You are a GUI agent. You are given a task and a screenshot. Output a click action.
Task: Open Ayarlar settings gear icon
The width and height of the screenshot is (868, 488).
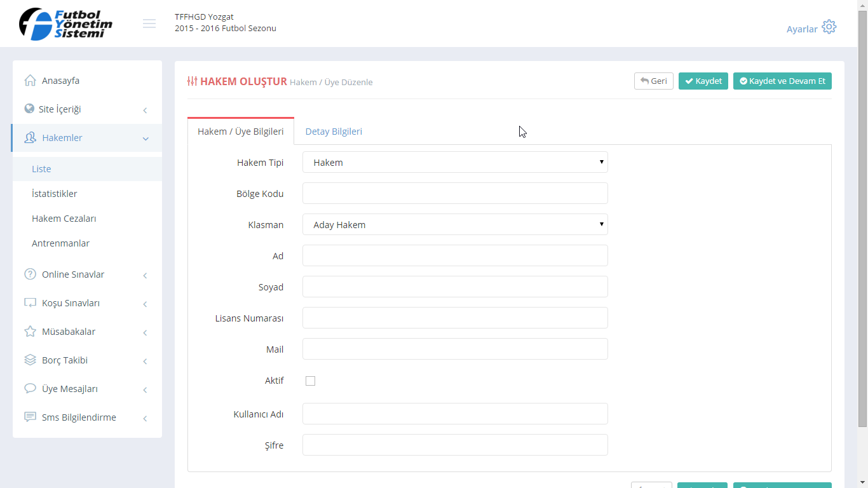click(829, 27)
